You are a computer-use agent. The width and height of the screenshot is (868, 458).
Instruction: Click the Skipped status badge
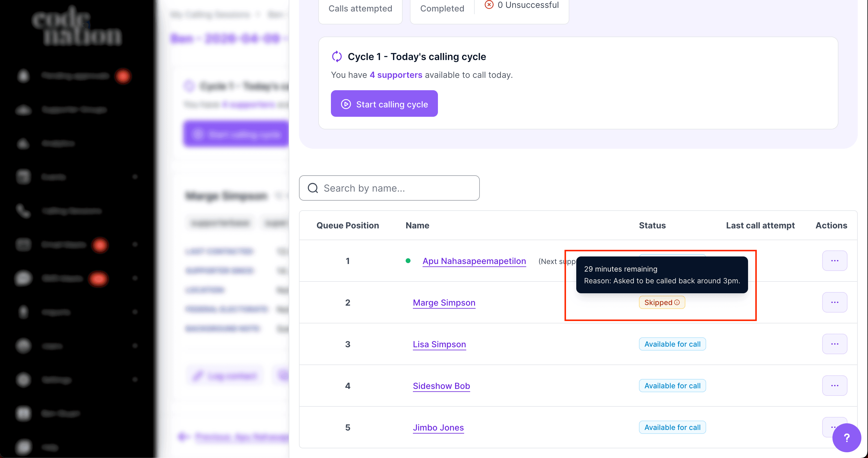click(658, 303)
